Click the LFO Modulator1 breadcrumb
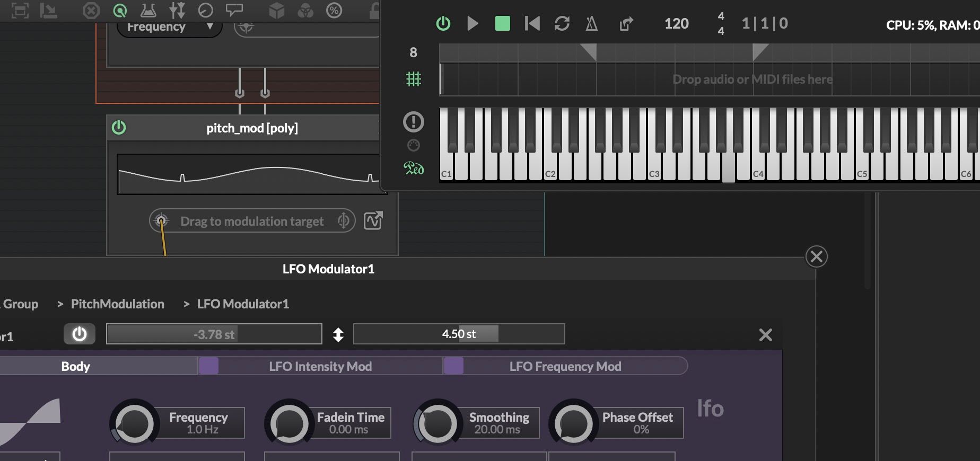The image size is (980, 461). pos(243,304)
